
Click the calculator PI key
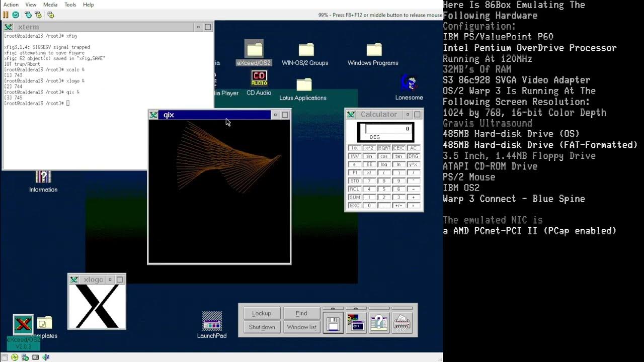[x=355, y=173]
